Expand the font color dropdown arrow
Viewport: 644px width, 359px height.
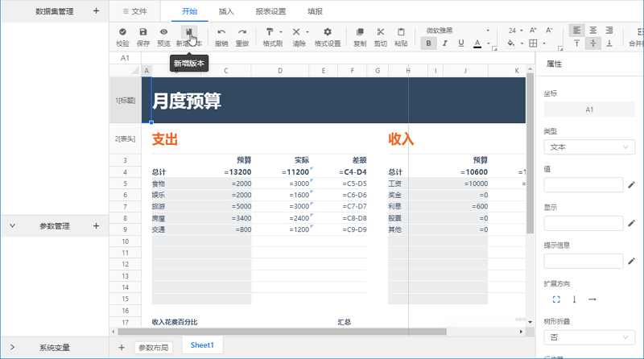[x=489, y=43]
